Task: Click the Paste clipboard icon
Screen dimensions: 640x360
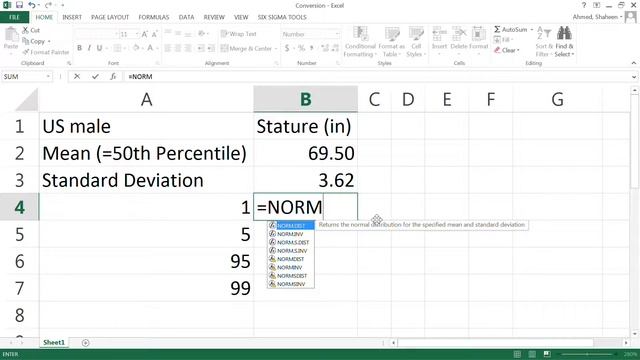Action: point(11,35)
